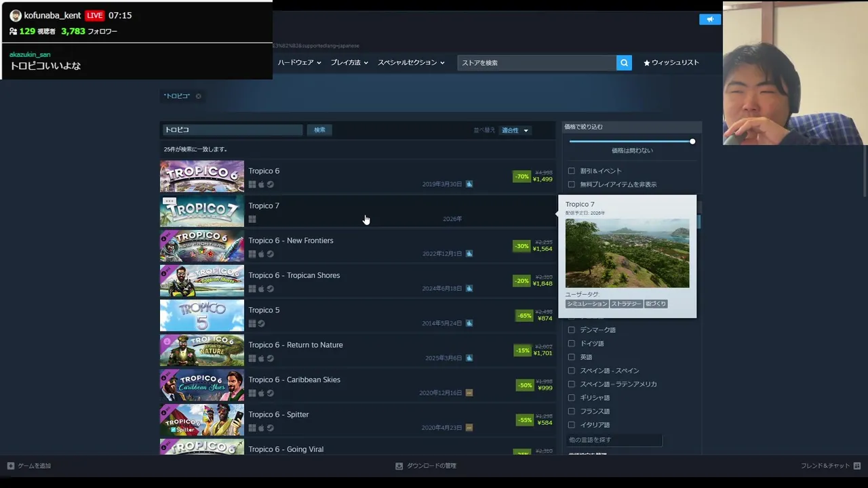Open the Tropico 7 hover preview screenshot
The image size is (868, 488).
pyautogui.click(x=627, y=253)
